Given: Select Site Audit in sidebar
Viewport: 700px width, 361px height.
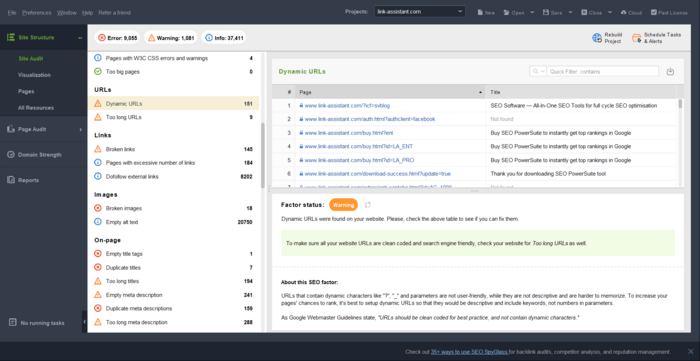Looking at the screenshot, I should [x=31, y=58].
